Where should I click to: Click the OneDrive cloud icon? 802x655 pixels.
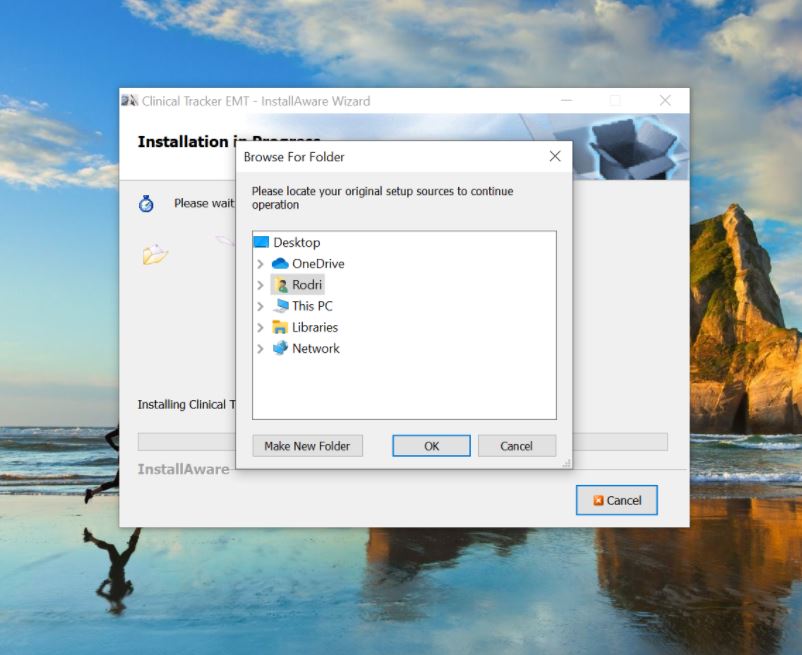click(280, 263)
